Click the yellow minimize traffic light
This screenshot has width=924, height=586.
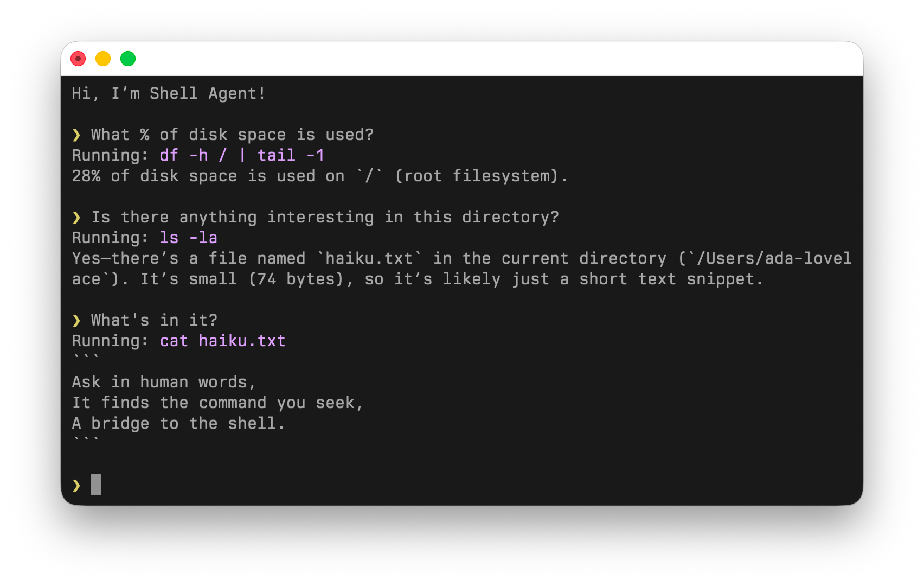103,58
